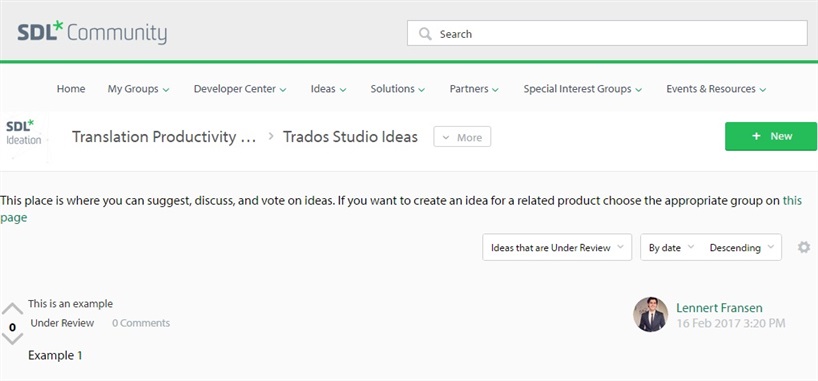The height and width of the screenshot is (381, 818).
Task: Open the My Groups menu
Action: pyautogui.click(x=138, y=89)
